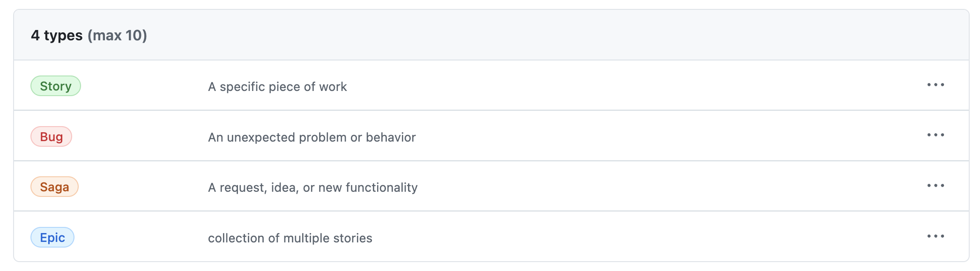Viewport: 980px width, 271px height.
Task: Select the green Story type label
Action: (x=56, y=86)
